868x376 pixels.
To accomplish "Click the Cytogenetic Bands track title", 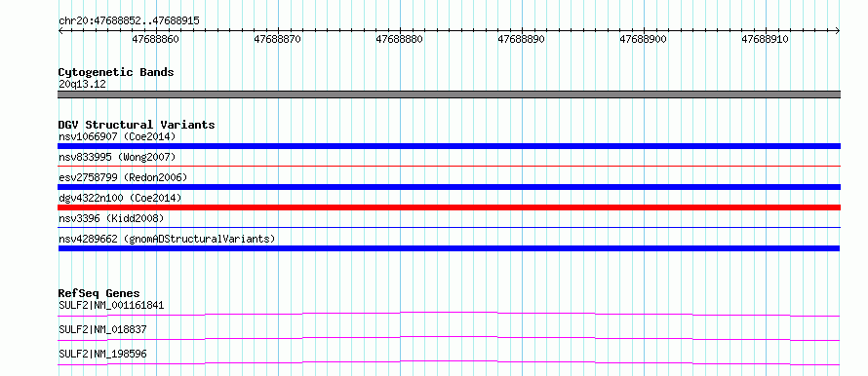I will pos(116,72).
